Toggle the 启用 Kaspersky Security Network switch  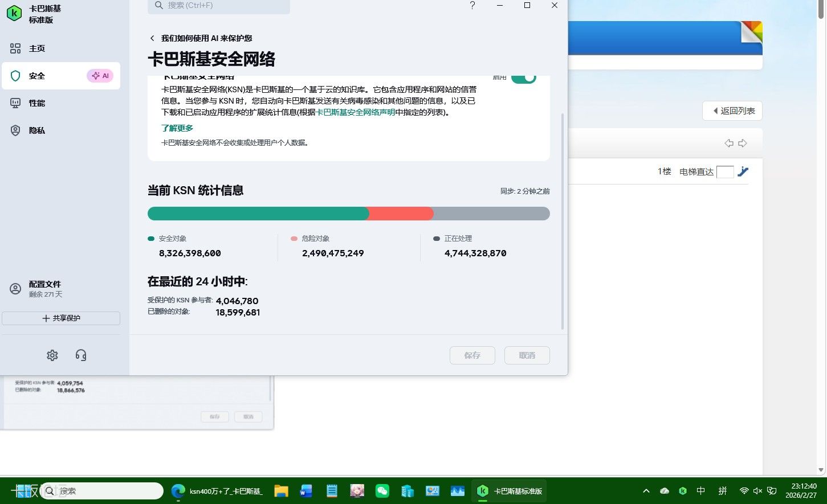524,77
